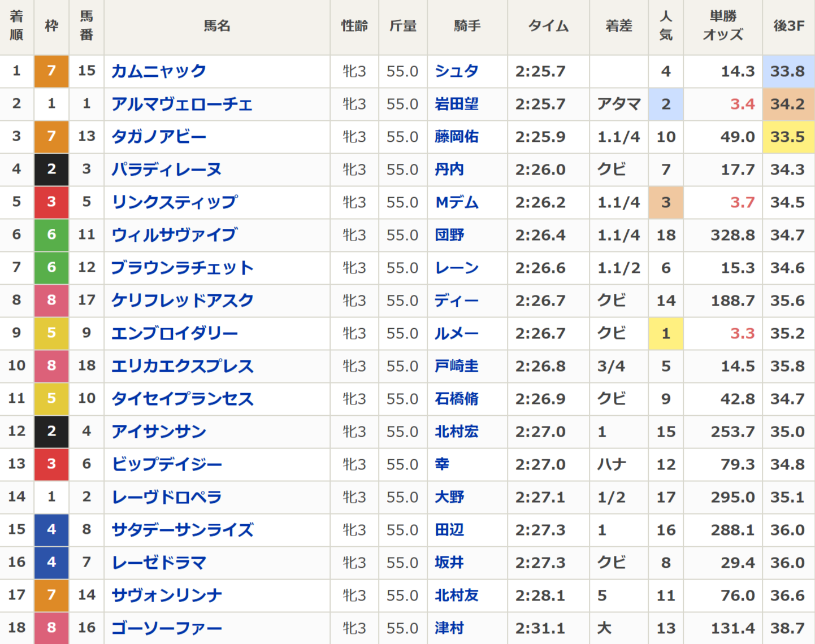Screen dimensions: 815x644
Task: Click green frame 6 cell beside ウィルサヴァイブ
Action: click(x=51, y=235)
